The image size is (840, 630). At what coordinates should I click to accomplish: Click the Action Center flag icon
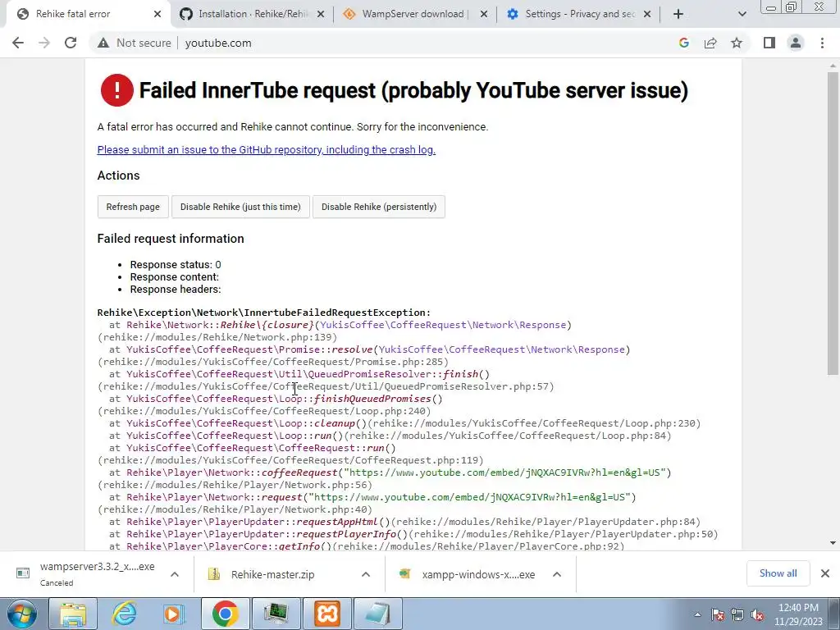(718, 615)
